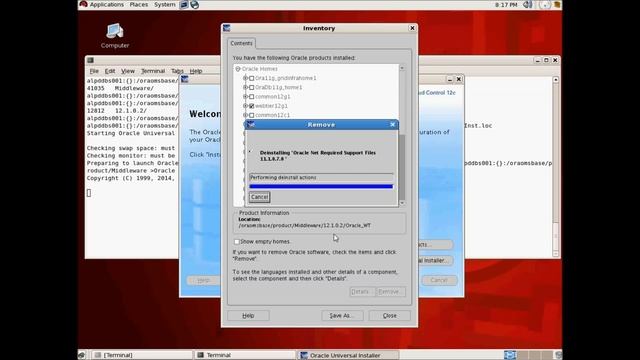Click the Computer desktop icon

click(115, 36)
